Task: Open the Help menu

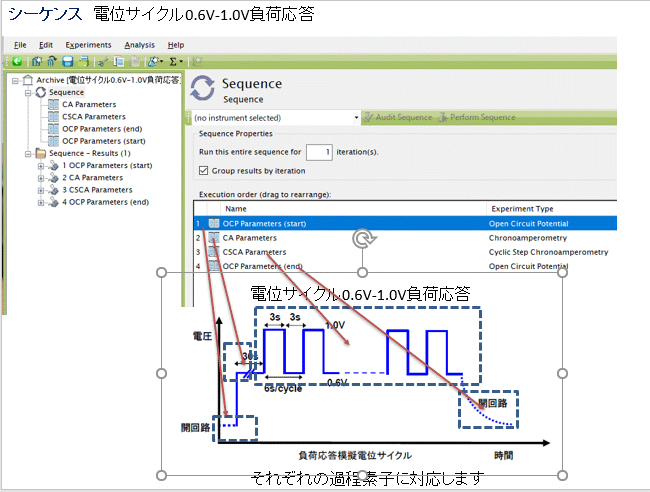Action: 176,45
